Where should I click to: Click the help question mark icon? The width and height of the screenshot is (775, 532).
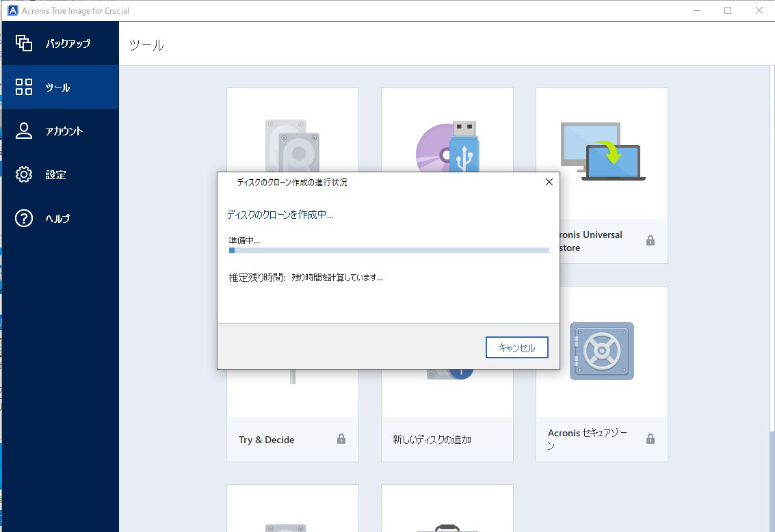[24, 218]
